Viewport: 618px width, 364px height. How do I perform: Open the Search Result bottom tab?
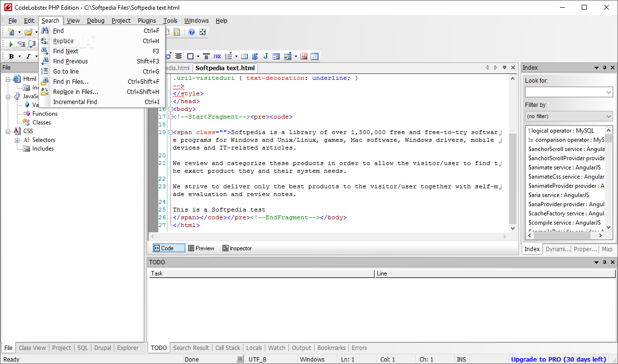pyautogui.click(x=191, y=348)
